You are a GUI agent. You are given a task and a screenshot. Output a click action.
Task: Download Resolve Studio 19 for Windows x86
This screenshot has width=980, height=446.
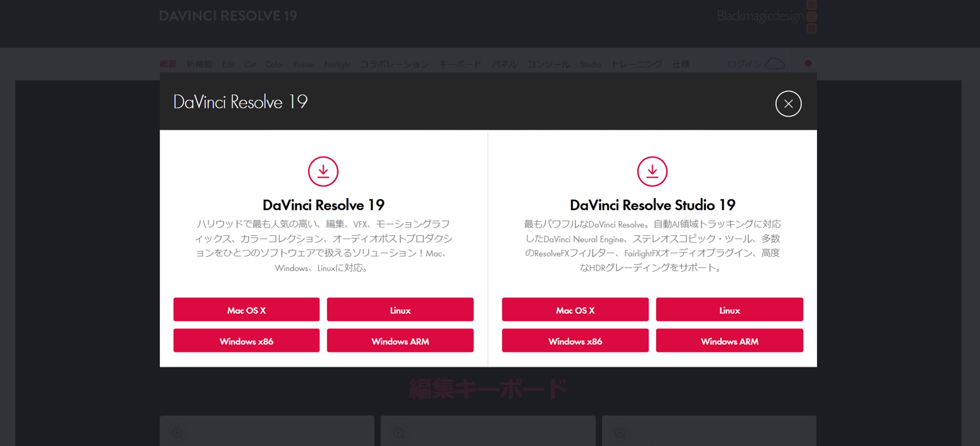pos(575,341)
